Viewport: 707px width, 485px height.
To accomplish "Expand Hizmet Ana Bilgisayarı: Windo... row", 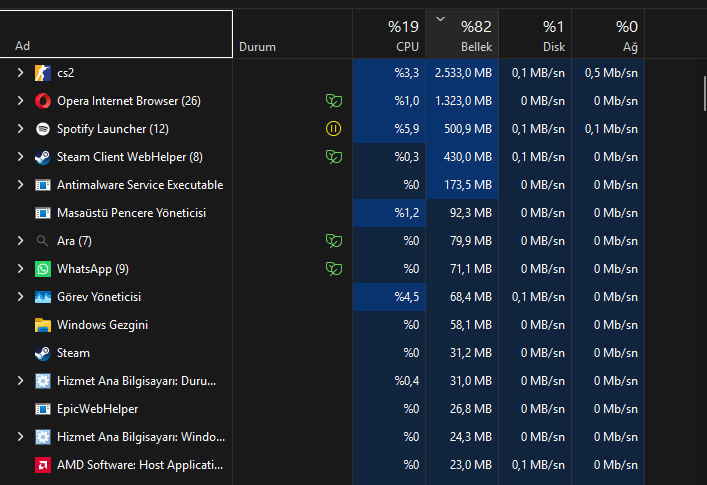I will coord(20,437).
